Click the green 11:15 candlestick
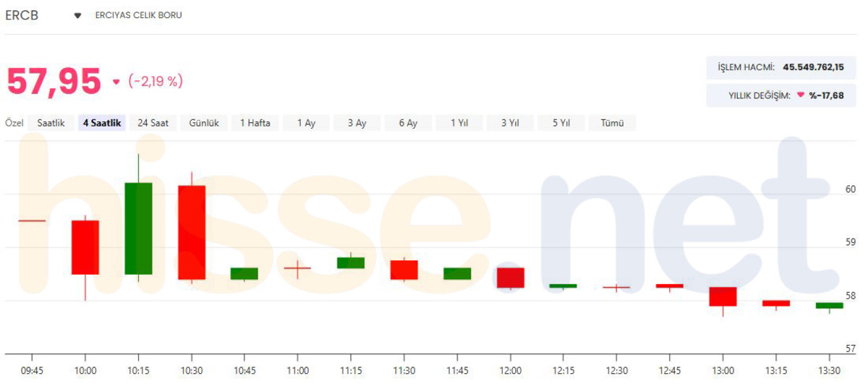Viewport: 868px width, 389px height. pos(351,262)
